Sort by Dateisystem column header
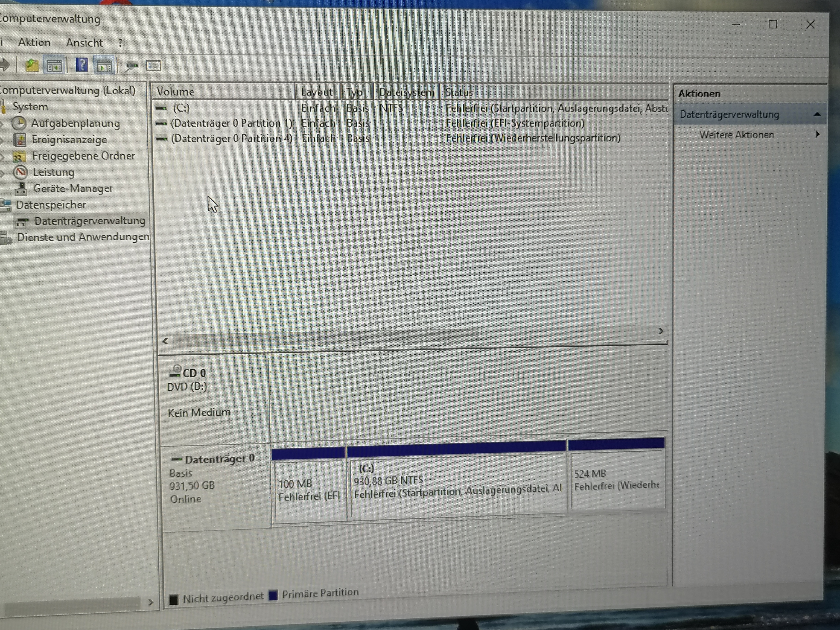Viewport: 840px width, 630px height. coord(406,92)
